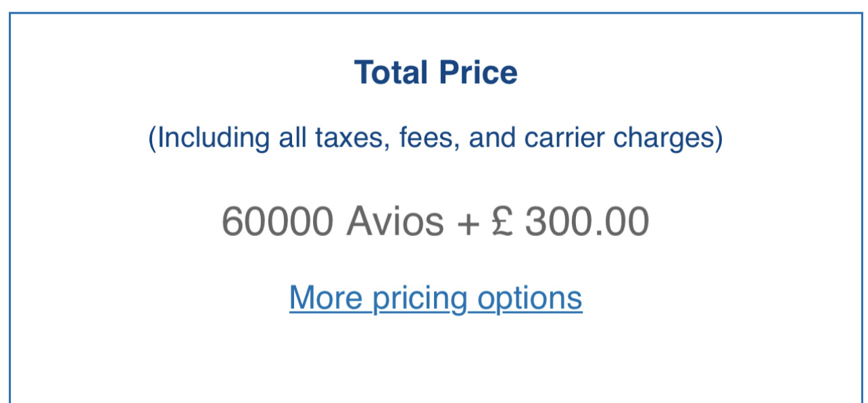Image resolution: width=868 pixels, height=403 pixels.
Task: Click the blue top border of the price box
Action: pyautogui.click(x=435, y=13)
